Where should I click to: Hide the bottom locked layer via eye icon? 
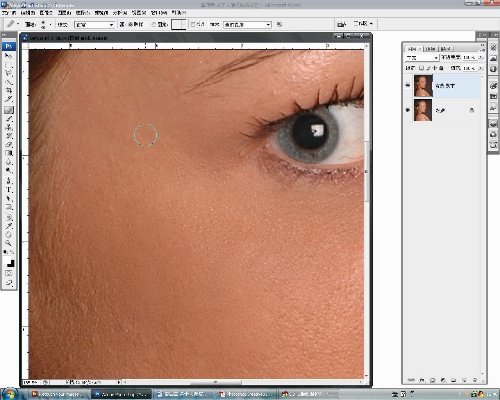pyautogui.click(x=408, y=110)
